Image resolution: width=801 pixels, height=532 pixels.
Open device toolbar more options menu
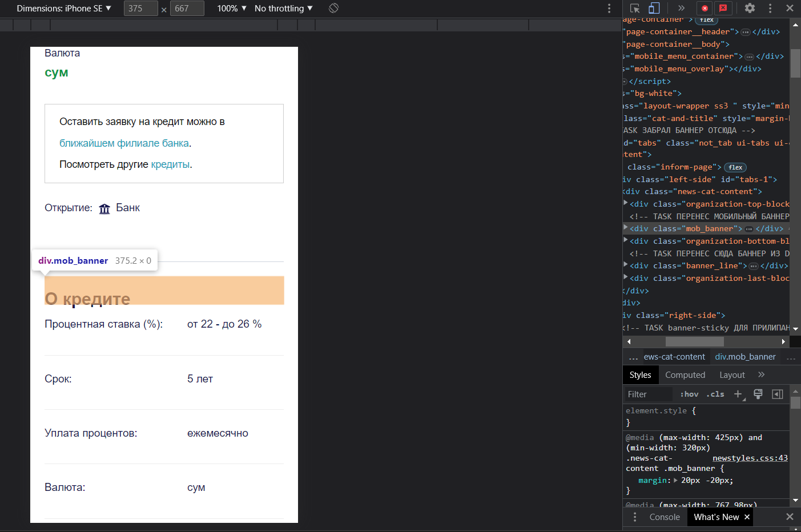[609, 8]
